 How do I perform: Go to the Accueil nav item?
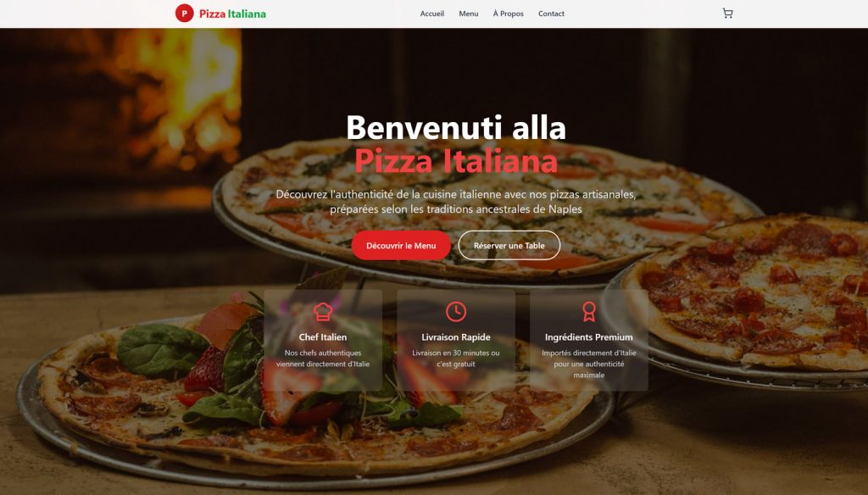click(x=431, y=14)
